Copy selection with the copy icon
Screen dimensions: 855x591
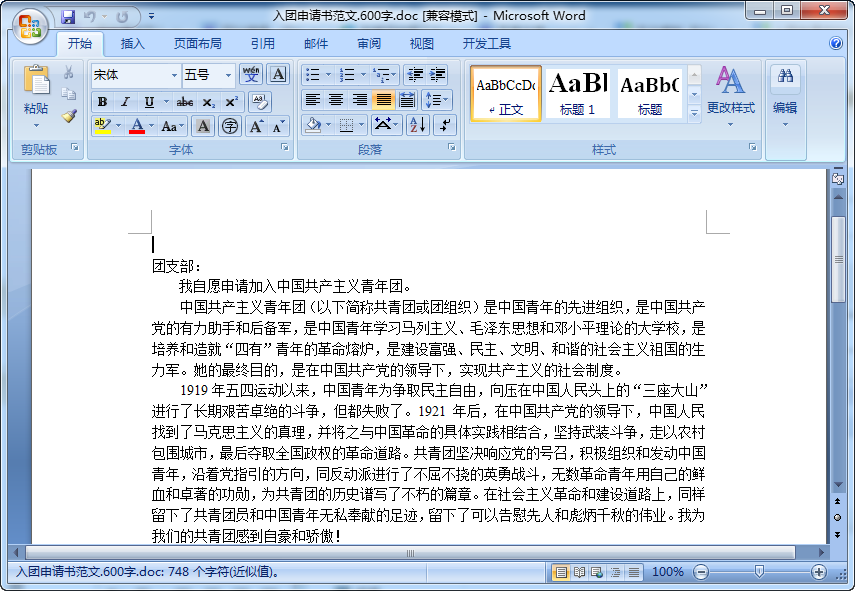[69, 94]
